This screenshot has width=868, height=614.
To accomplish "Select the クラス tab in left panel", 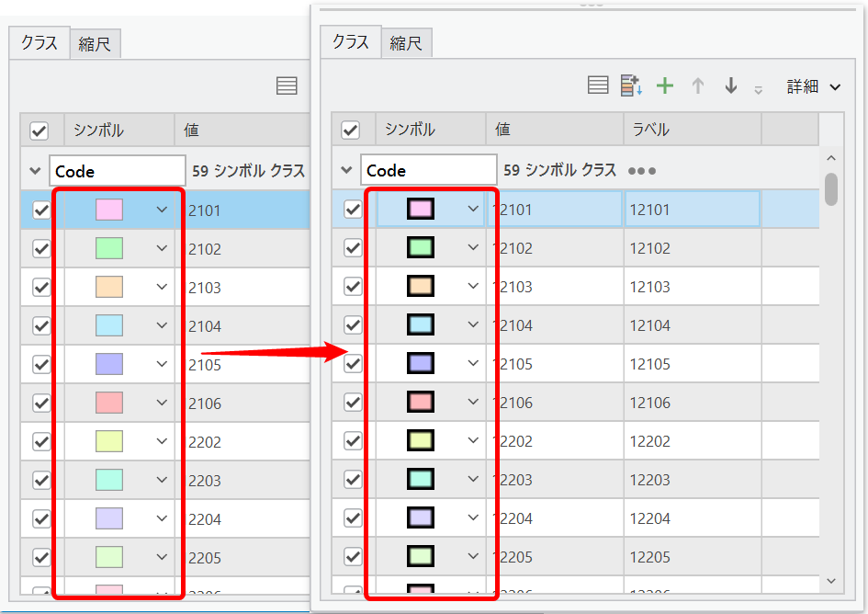I will tap(39, 43).
